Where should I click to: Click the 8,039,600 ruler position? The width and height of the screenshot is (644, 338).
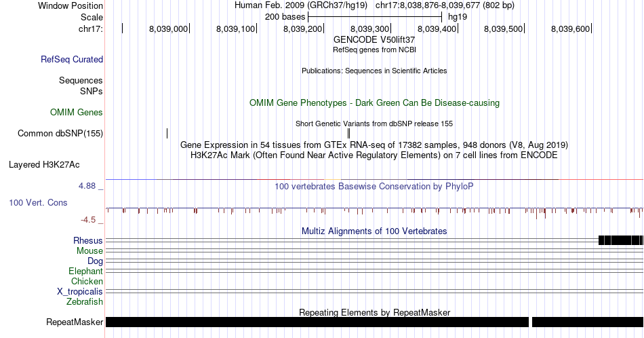point(571,29)
